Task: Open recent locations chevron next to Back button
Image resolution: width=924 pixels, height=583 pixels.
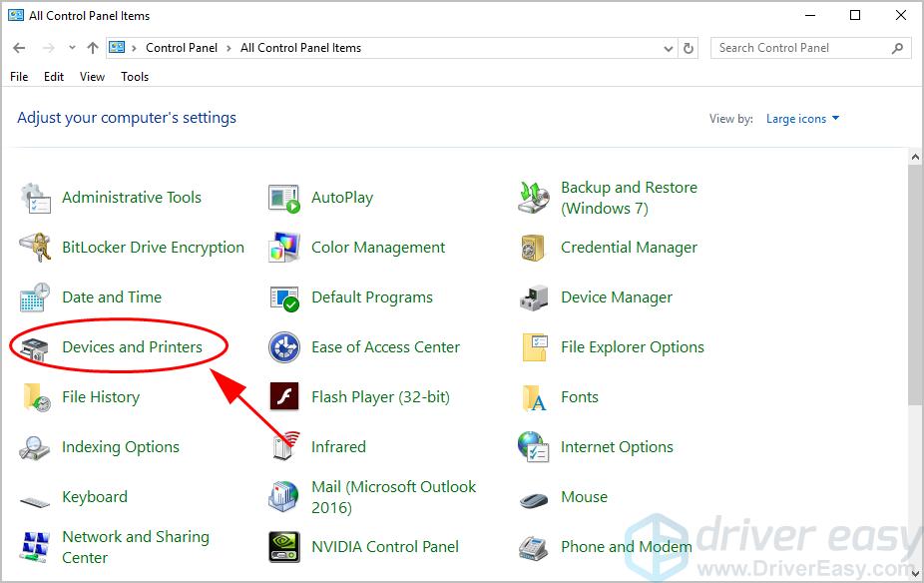Action: point(70,47)
